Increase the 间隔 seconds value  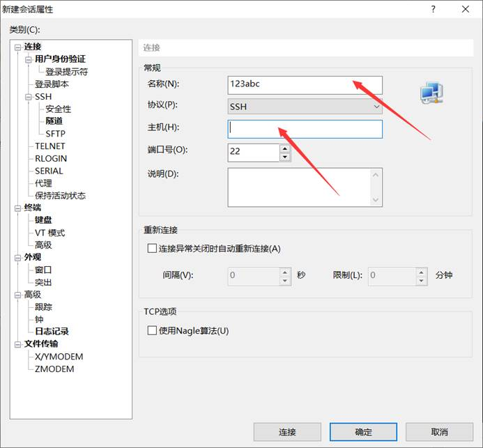pyautogui.click(x=285, y=272)
